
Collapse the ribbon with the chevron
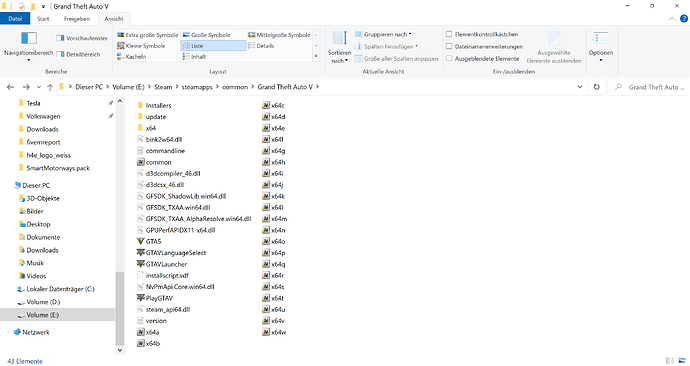pyautogui.click(x=672, y=18)
